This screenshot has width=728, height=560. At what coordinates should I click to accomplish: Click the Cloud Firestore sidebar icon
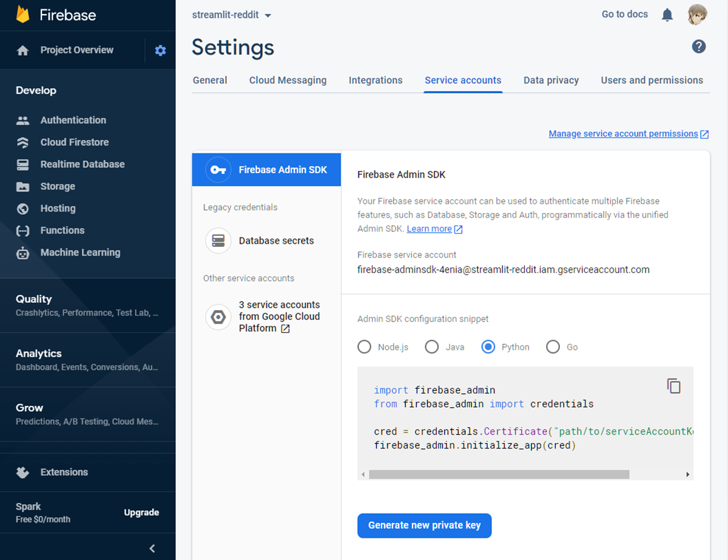(x=23, y=143)
